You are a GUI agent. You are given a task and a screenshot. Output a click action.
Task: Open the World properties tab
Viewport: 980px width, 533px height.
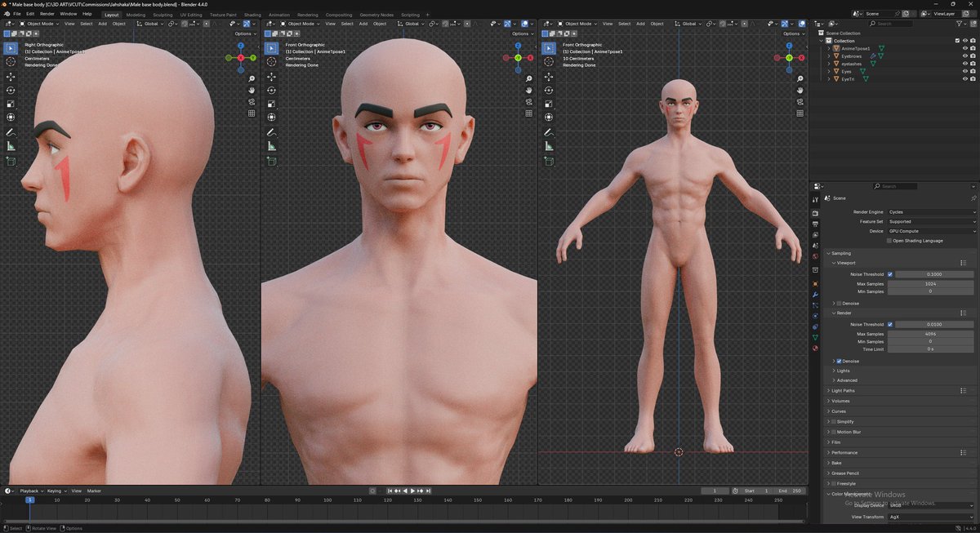coord(815,256)
